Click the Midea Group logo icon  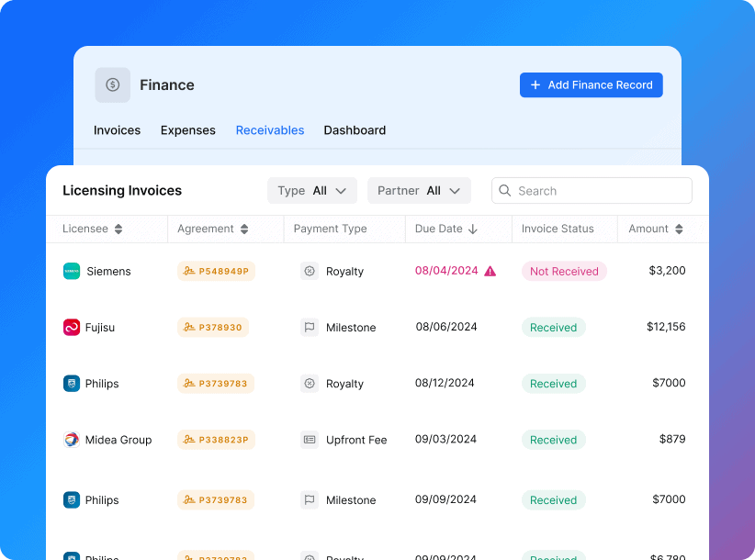click(x=72, y=440)
